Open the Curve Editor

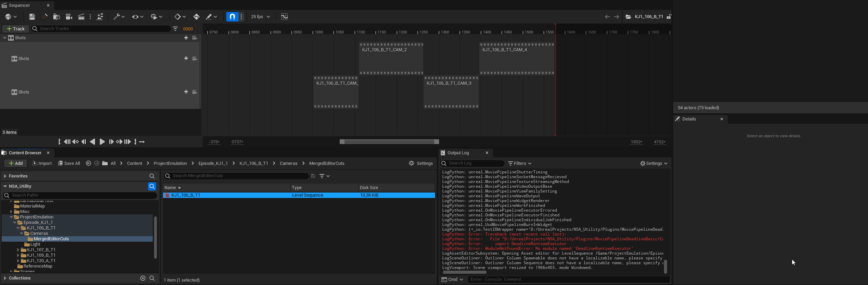pyautogui.click(x=284, y=17)
